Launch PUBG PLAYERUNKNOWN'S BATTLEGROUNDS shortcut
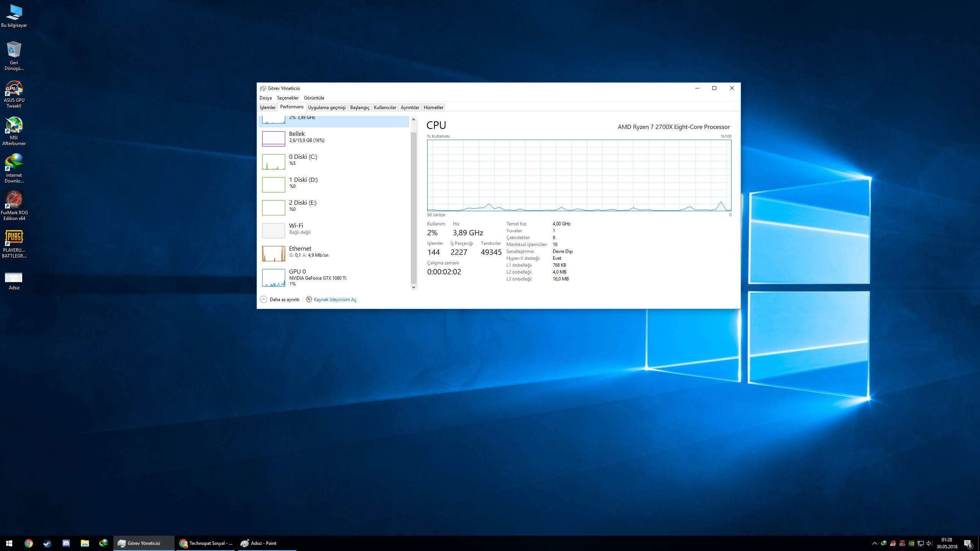Image resolution: width=980 pixels, height=551 pixels. click(14, 244)
